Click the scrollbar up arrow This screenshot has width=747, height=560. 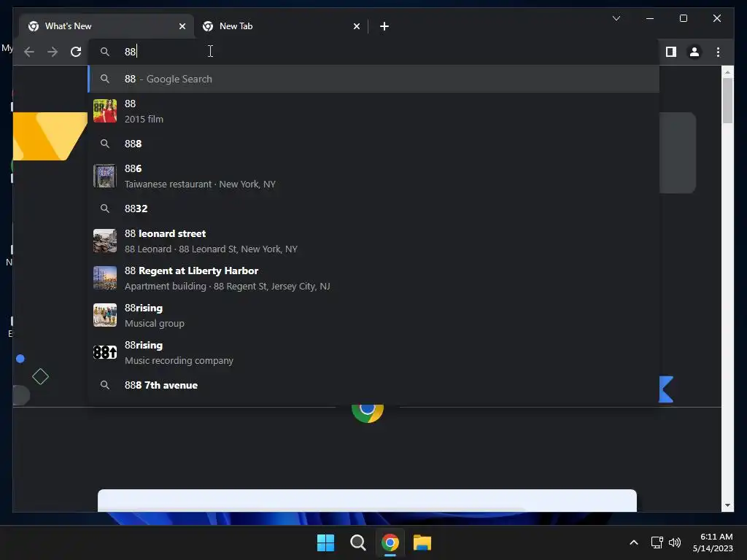pyautogui.click(x=727, y=72)
